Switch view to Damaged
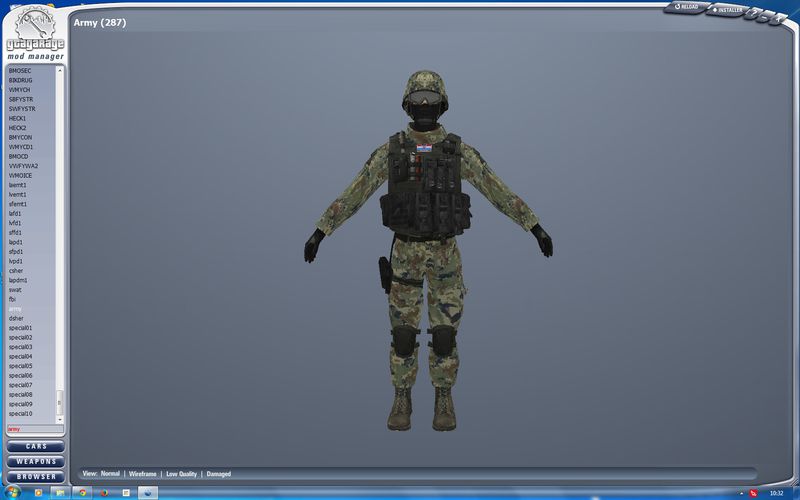 (x=218, y=474)
